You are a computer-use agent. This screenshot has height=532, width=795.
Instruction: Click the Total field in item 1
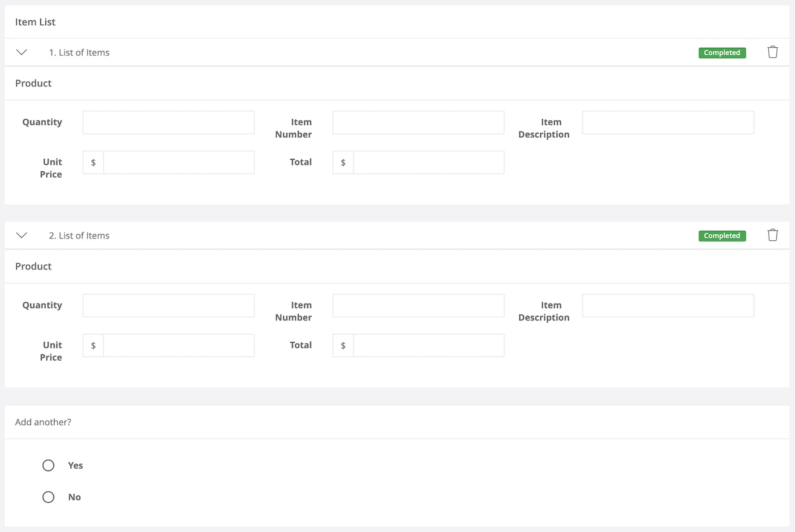[429, 162]
